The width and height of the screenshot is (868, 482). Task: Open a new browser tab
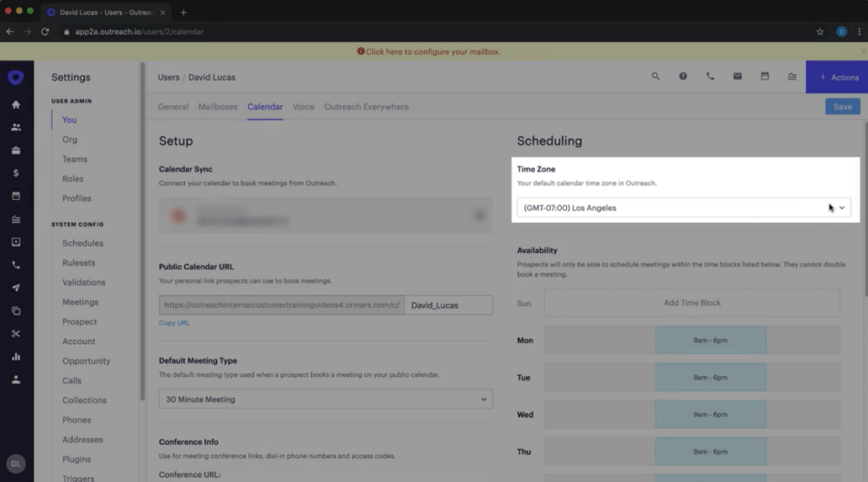pyautogui.click(x=183, y=12)
